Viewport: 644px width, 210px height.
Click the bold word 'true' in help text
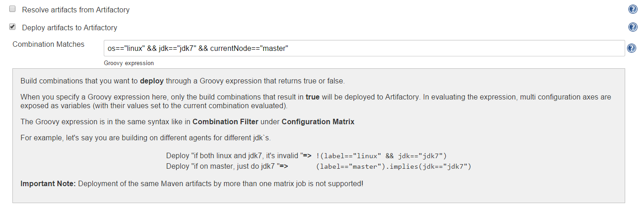point(313,97)
